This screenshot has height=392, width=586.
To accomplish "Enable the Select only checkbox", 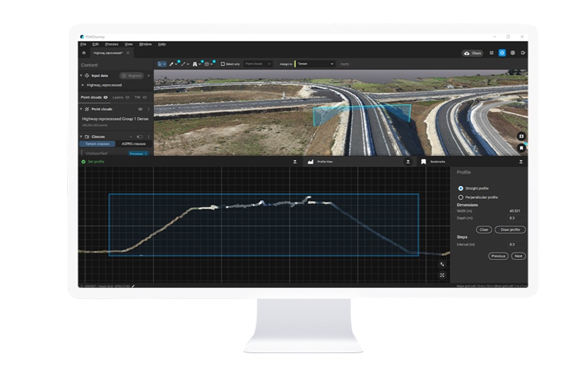I will click(x=223, y=64).
